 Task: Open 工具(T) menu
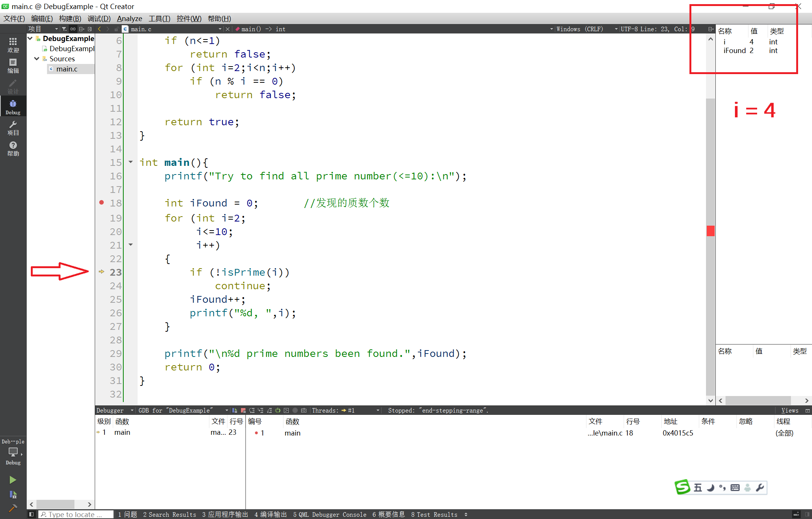[x=159, y=18]
